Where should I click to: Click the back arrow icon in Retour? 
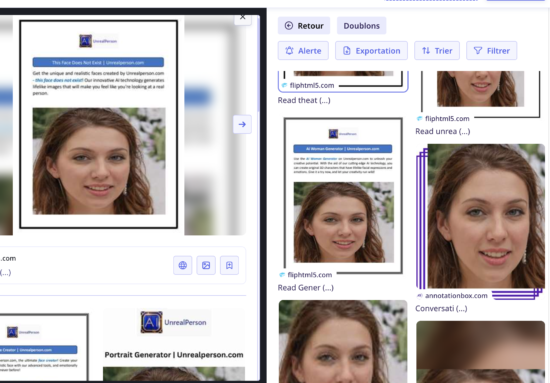[x=289, y=26]
